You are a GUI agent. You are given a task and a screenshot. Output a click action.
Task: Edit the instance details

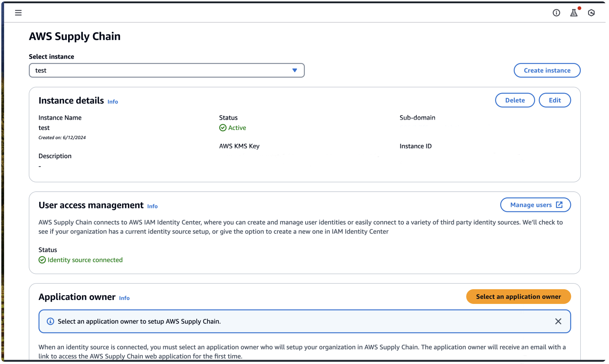pyautogui.click(x=555, y=100)
